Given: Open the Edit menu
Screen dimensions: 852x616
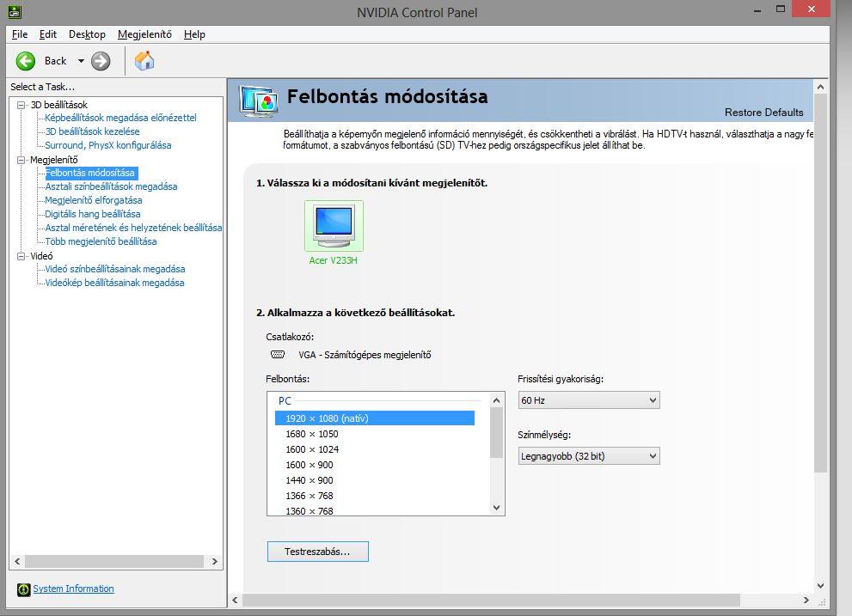Looking at the screenshot, I should [48, 34].
